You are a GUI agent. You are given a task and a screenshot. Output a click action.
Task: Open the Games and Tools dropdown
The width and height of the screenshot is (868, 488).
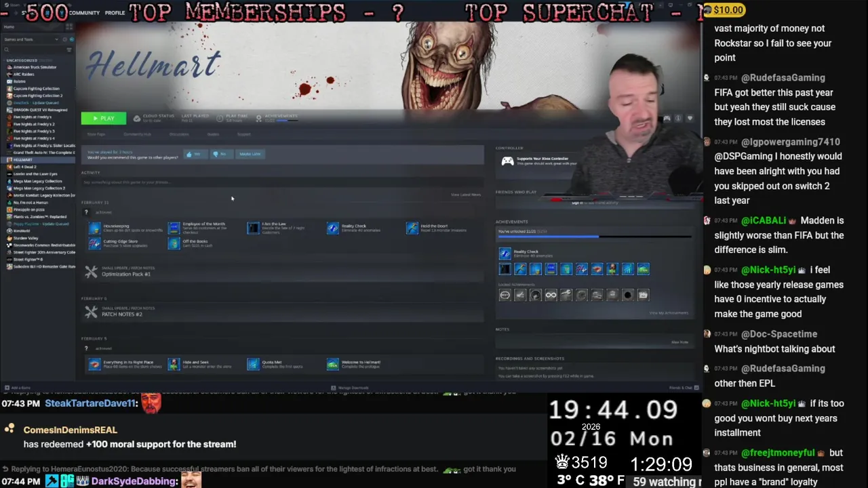[x=31, y=39]
